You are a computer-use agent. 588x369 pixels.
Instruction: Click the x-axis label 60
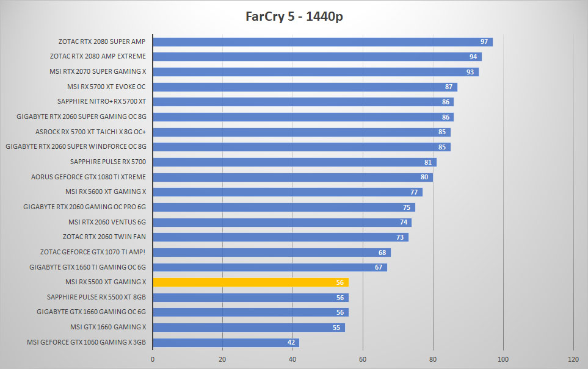(x=363, y=359)
